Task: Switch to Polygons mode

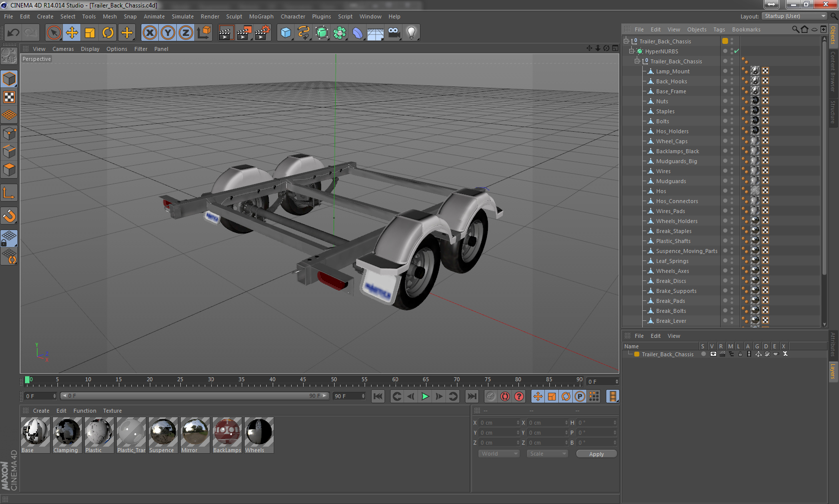Action: point(9,170)
